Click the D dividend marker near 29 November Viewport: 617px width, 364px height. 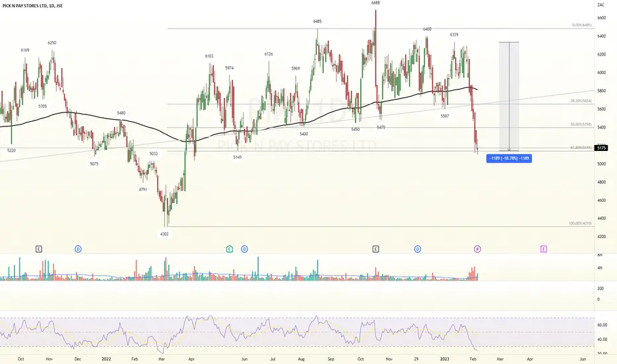click(418, 249)
